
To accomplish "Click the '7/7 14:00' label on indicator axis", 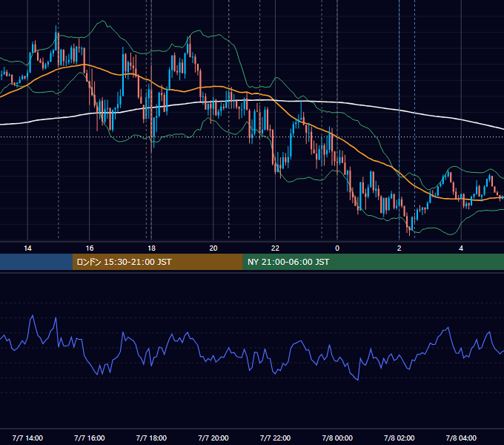I will [27, 438].
